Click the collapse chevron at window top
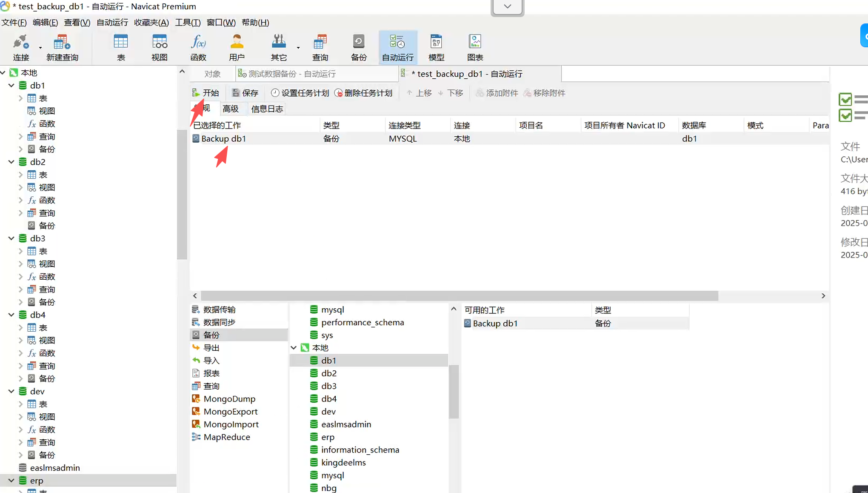The height and width of the screenshot is (493, 868). [508, 7]
